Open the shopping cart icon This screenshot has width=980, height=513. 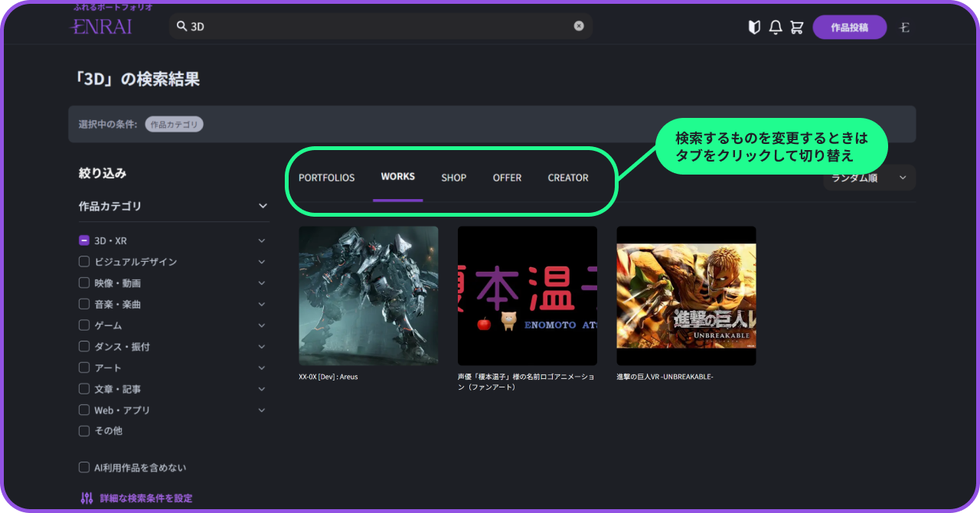click(x=797, y=28)
